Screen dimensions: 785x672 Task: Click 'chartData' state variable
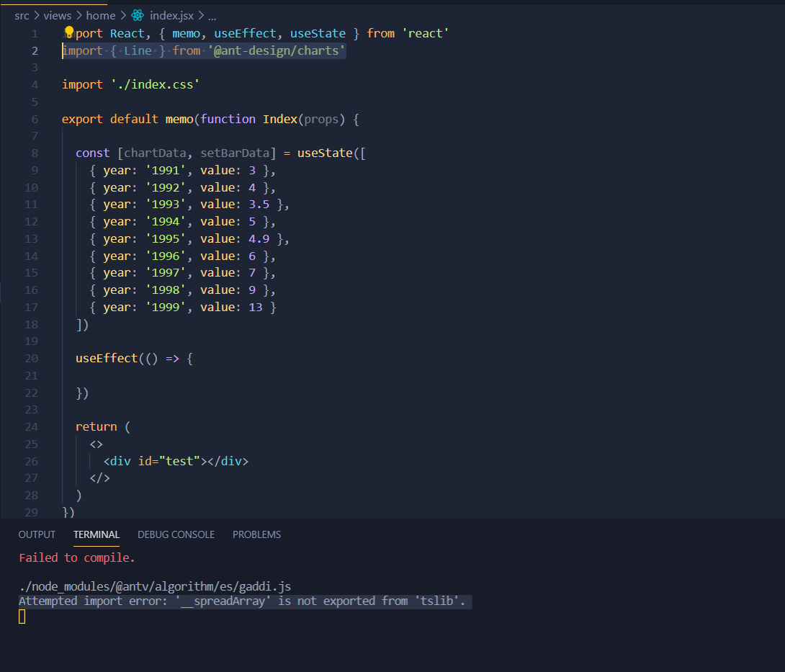155,153
